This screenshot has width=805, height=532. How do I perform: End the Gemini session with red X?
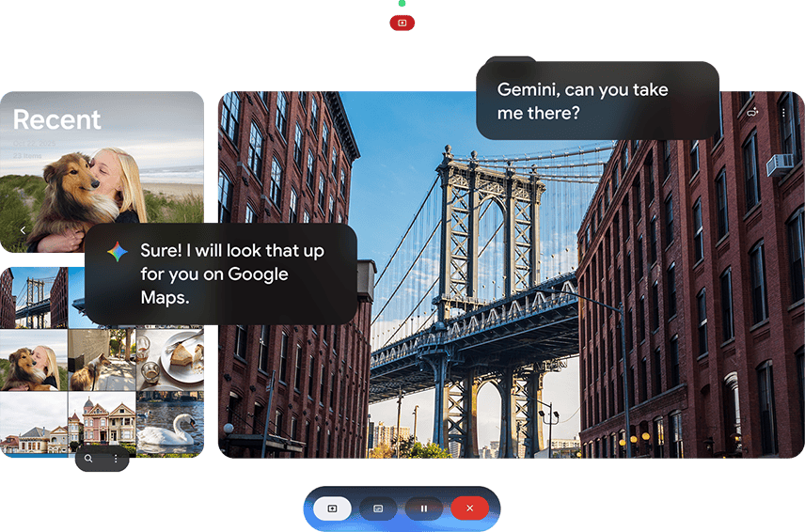[469, 509]
